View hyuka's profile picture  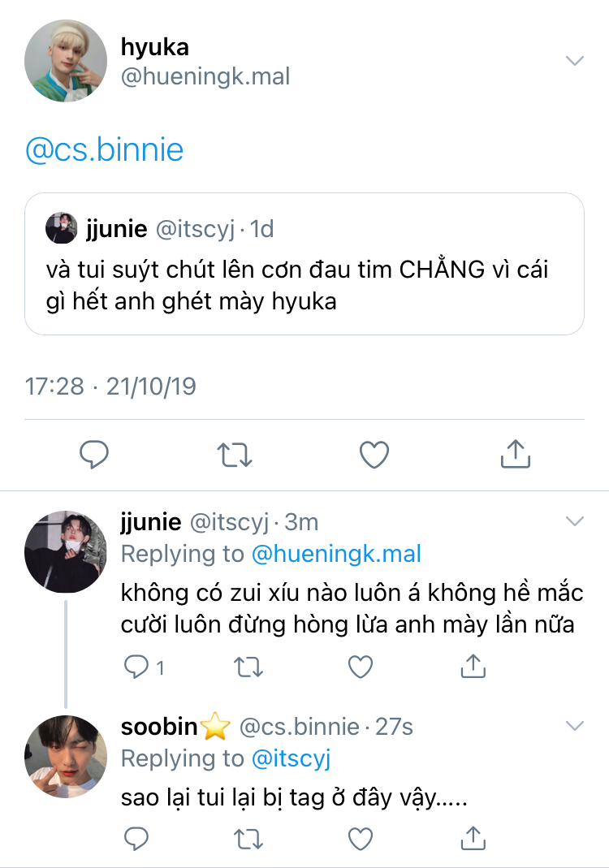pyautogui.click(x=66, y=61)
